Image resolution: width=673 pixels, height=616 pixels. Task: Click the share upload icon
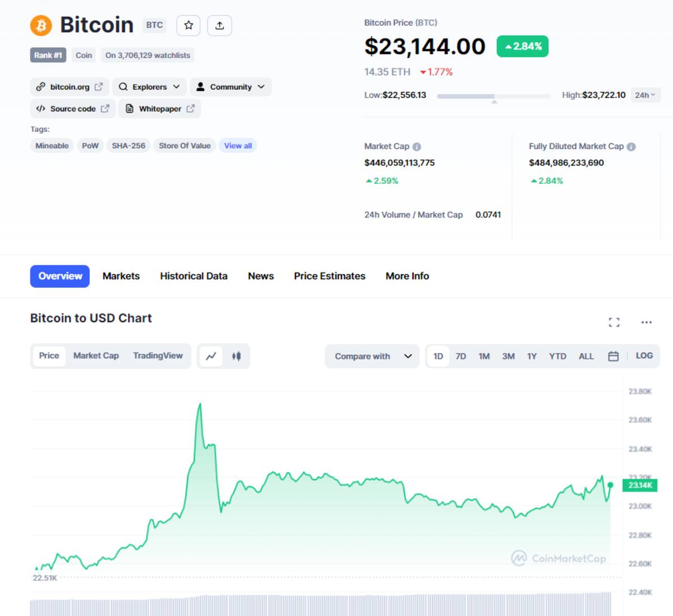point(220,25)
